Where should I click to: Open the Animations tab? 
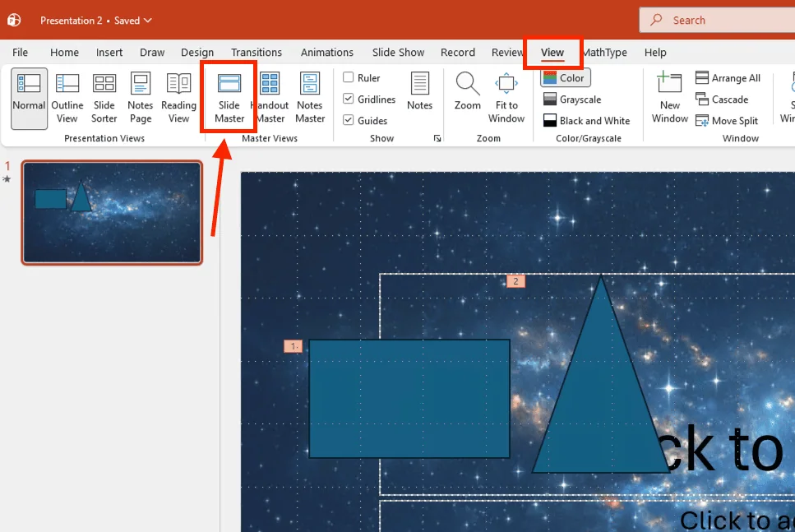[327, 53]
